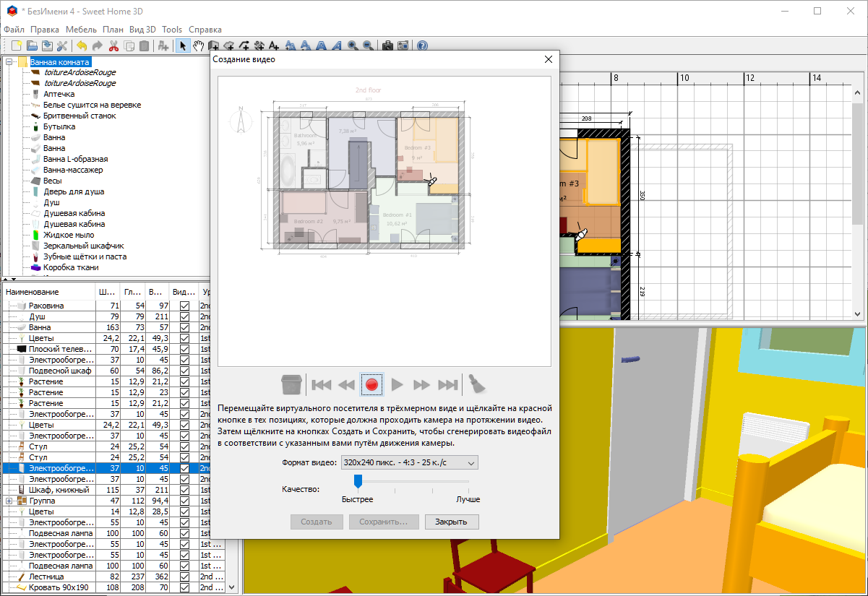Open the Мебель menu
Screen dimensions: 868x596
pyautogui.click(x=80, y=30)
